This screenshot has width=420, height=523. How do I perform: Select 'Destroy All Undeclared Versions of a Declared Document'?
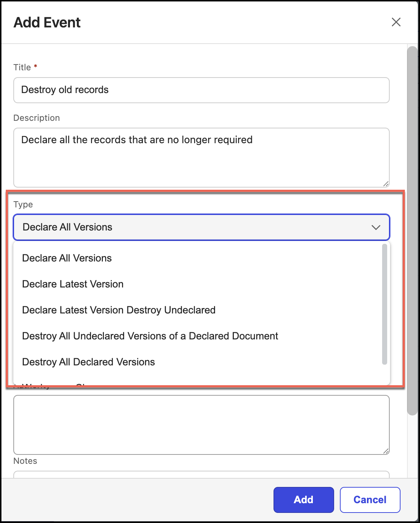coord(150,336)
